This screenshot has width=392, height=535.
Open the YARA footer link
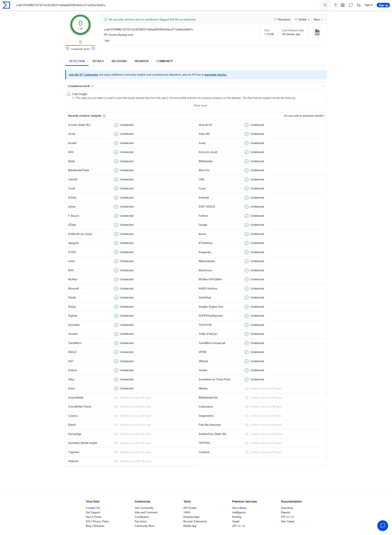point(187,513)
